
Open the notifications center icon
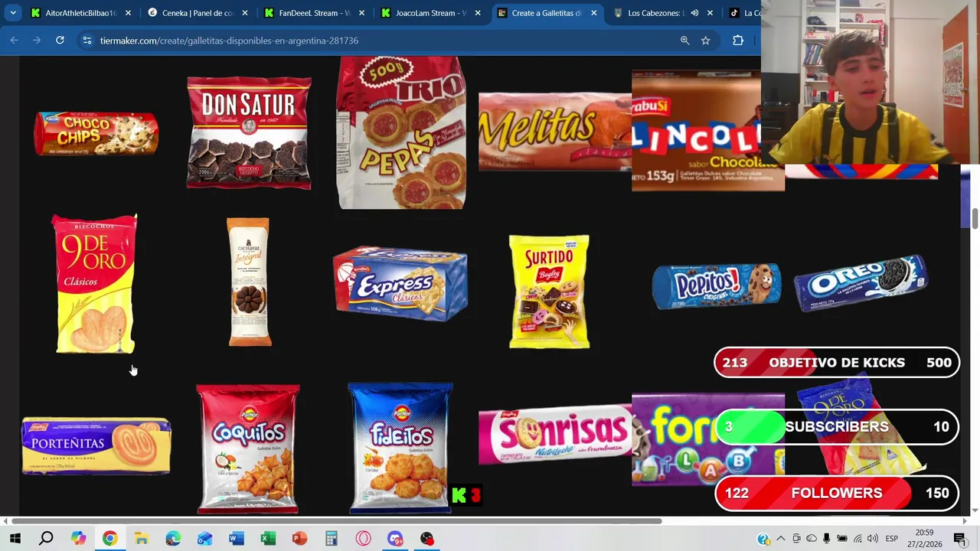(x=959, y=538)
